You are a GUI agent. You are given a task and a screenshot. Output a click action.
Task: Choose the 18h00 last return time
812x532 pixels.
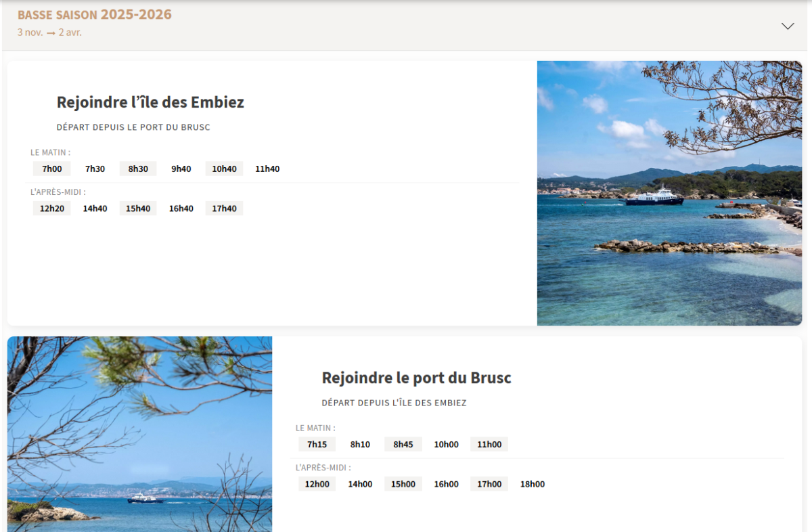[x=532, y=484]
